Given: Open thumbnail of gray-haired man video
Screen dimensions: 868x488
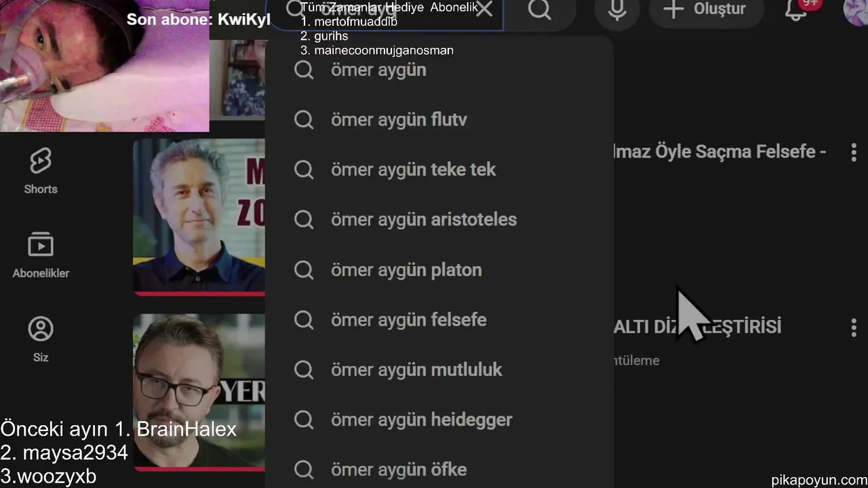Looking at the screenshot, I should [199, 217].
